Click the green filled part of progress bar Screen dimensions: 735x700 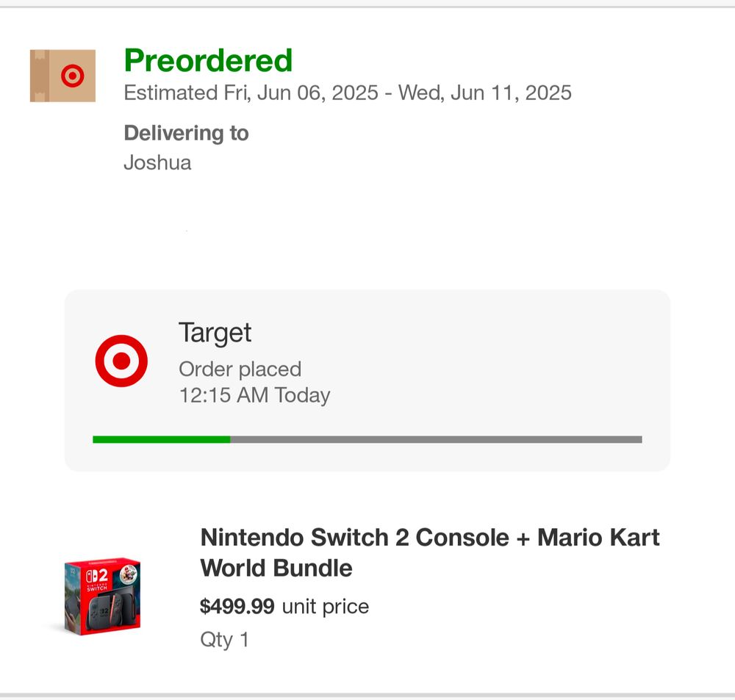click(161, 439)
